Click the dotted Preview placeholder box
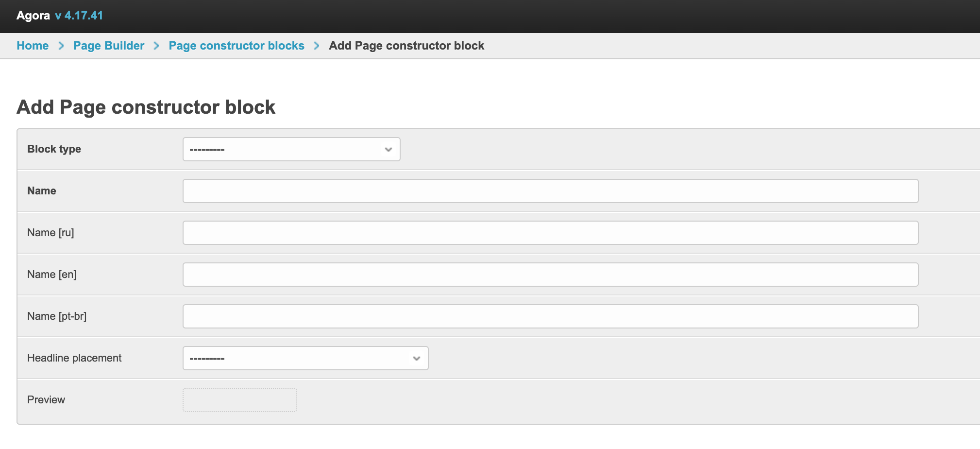This screenshot has width=980, height=449. pos(240,400)
